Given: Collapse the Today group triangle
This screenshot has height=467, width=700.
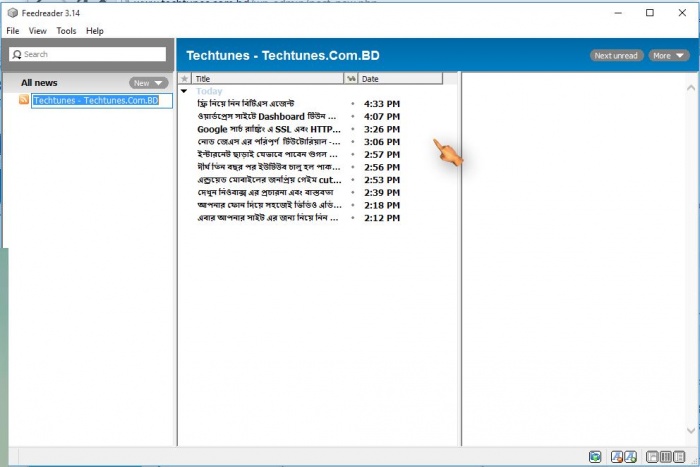Looking at the screenshot, I should pos(184,91).
